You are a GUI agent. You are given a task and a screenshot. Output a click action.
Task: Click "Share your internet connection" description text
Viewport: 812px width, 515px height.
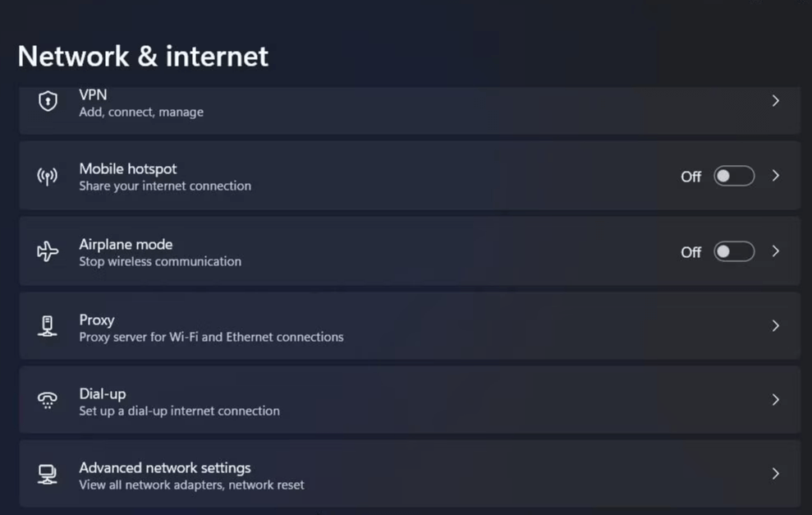tap(165, 186)
